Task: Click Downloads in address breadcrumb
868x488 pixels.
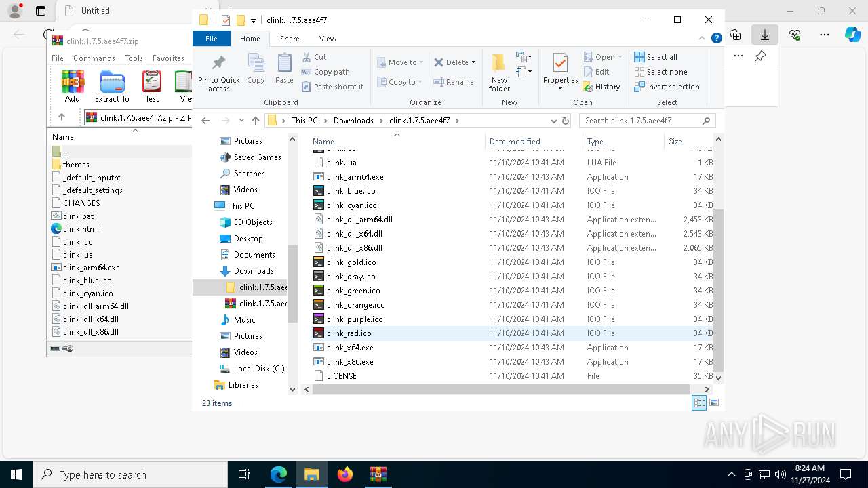Action: pyautogui.click(x=353, y=121)
